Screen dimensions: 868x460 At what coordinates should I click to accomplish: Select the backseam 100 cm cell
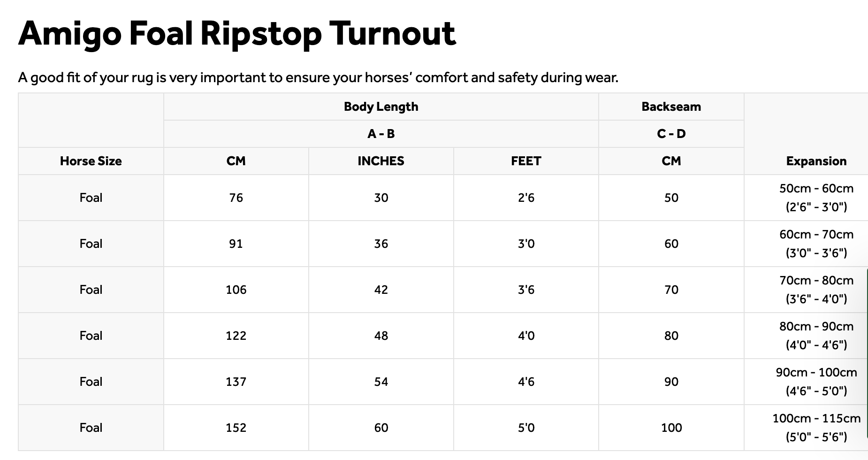tap(671, 428)
